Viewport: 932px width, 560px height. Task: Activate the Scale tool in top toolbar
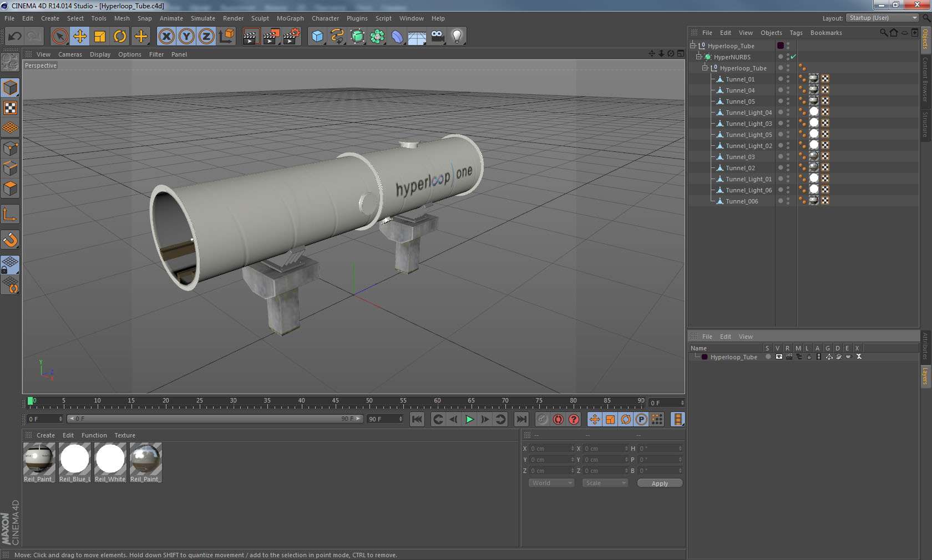tap(100, 37)
